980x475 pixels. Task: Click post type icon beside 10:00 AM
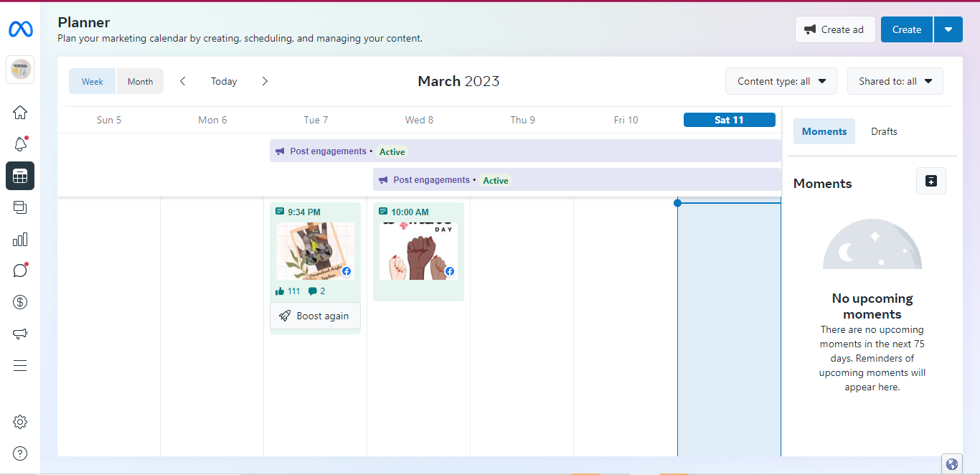click(383, 212)
